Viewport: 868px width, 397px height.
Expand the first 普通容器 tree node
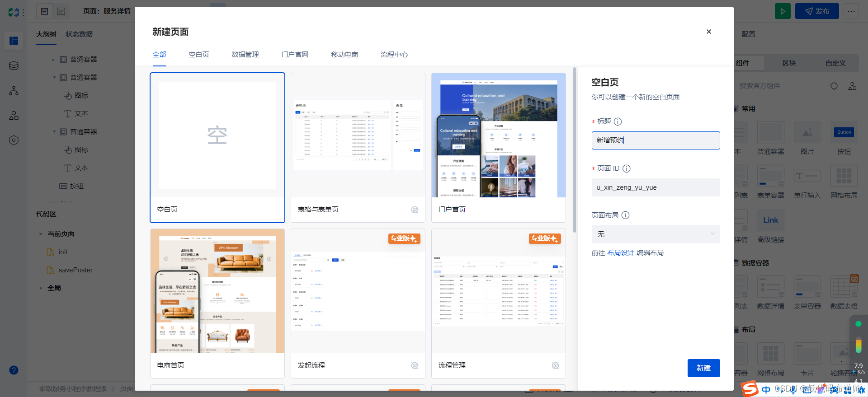(53, 60)
